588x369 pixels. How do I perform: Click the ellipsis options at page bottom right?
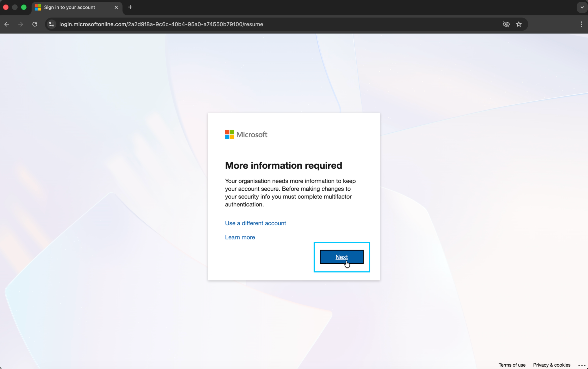point(583,365)
